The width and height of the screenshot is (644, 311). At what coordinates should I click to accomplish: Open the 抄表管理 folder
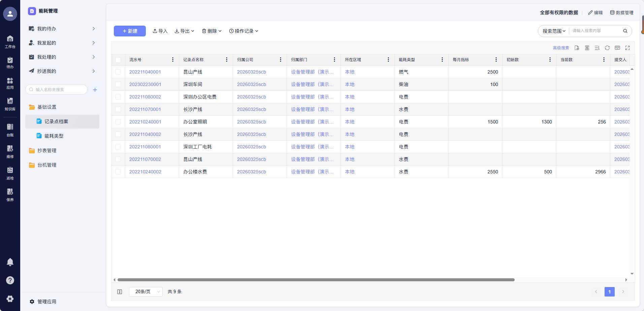tap(47, 150)
